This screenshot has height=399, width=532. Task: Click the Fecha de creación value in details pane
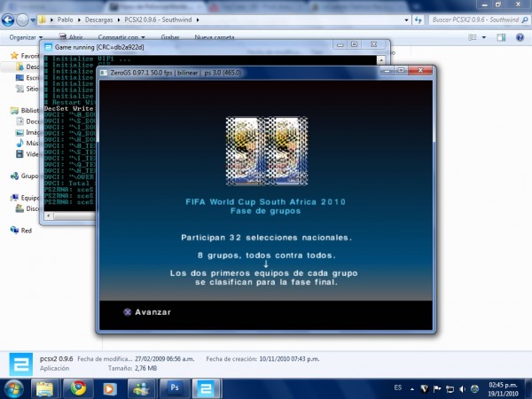click(x=289, y=358)
